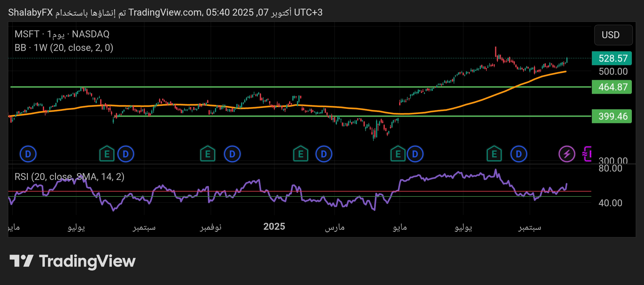Image resolution: width=644 pixels, height=285 pixels.
Task: Click the purple lightning bolt event icon
Action: (x=567, y=154)
